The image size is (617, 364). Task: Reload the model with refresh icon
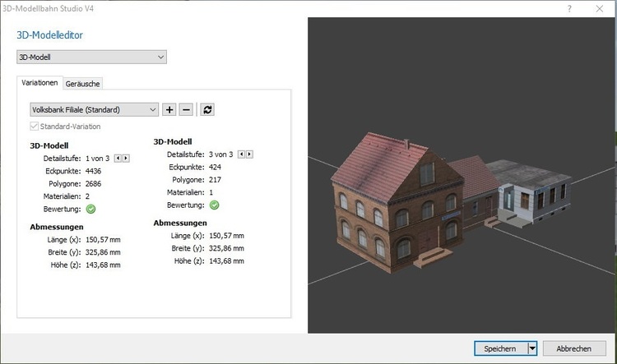tap(207, 109)
